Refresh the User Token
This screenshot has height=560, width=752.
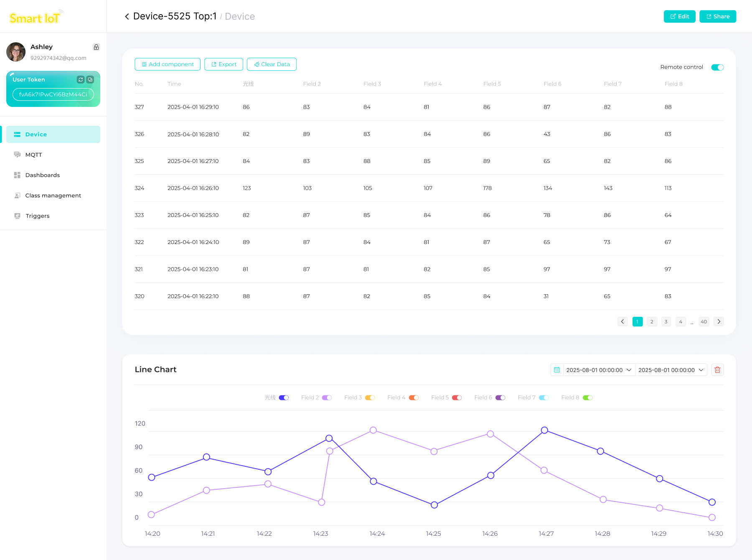(x=81, y=79)
